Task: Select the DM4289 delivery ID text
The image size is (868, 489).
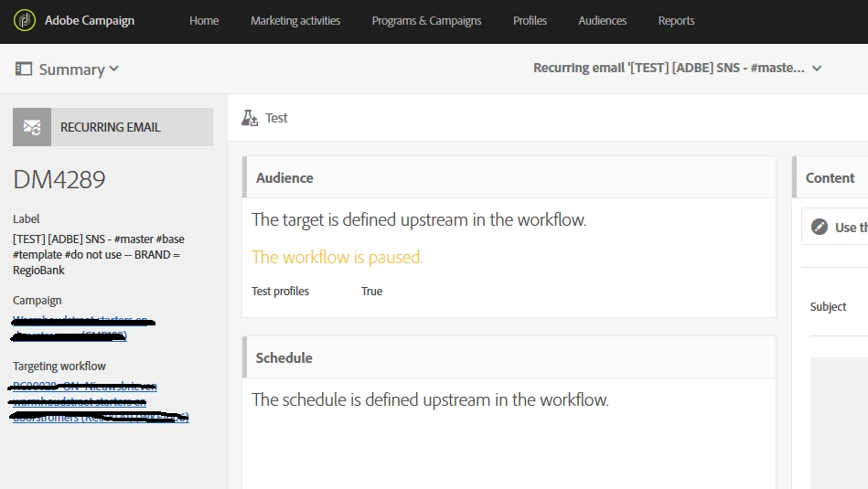Action: coord(59,179)
